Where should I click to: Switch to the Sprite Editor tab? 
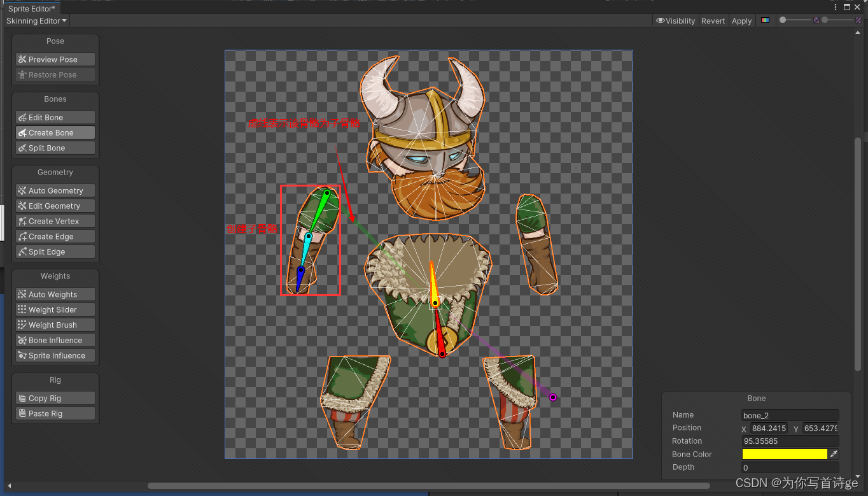(x=32, y=8)
